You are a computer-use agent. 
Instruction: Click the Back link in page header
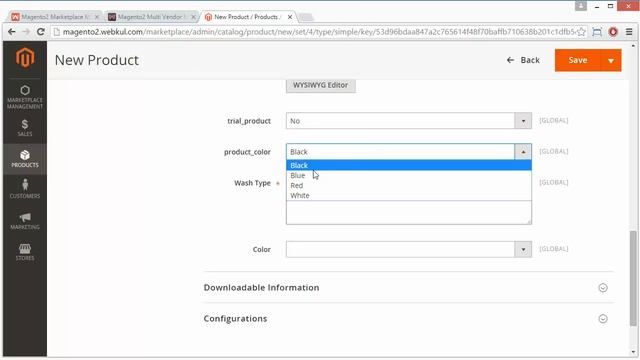point(523,60)
